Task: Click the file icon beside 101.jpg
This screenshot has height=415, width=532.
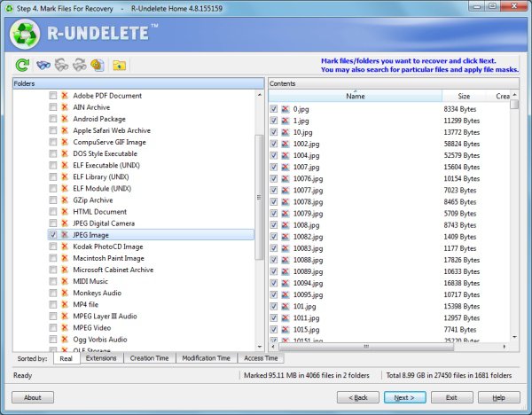Action: point(286,307)
